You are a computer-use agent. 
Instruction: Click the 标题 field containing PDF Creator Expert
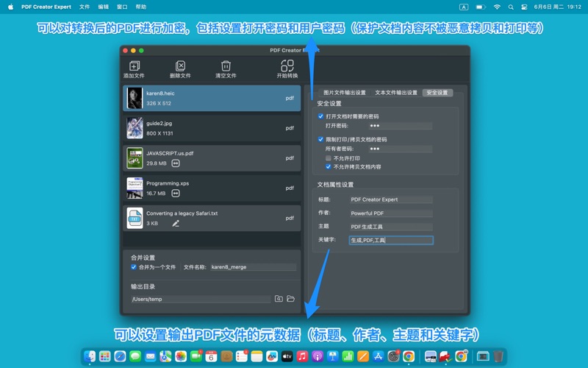pos(391,199)
